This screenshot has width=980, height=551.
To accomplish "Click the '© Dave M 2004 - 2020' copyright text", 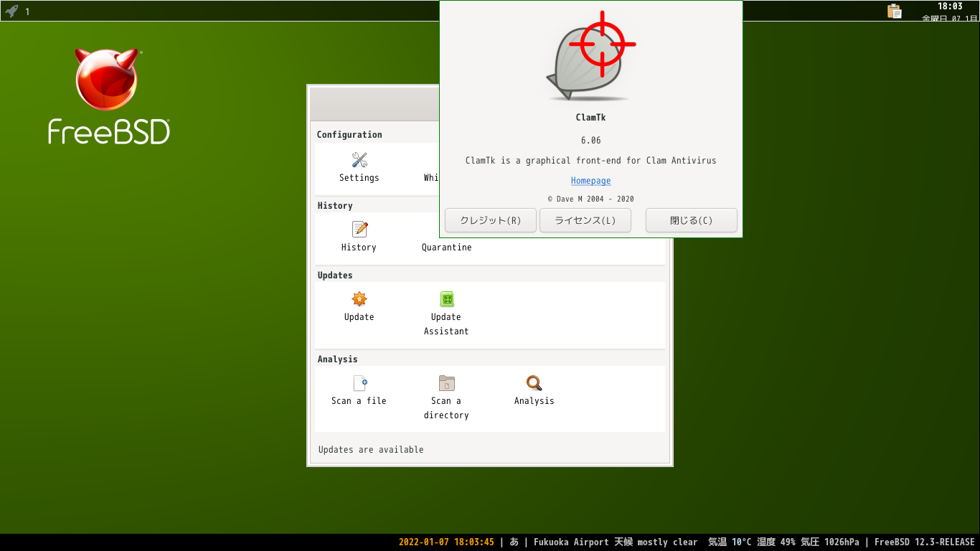I will click(591, 199).
